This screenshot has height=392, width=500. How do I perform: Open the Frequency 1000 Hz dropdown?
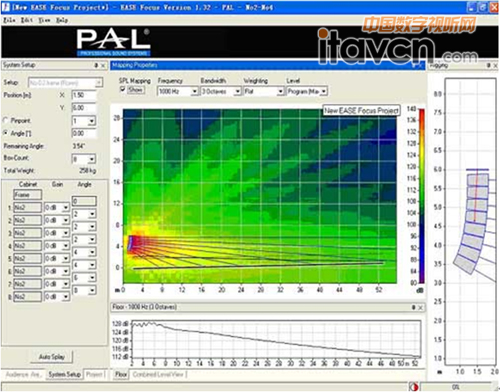click(x=195, y=91)
